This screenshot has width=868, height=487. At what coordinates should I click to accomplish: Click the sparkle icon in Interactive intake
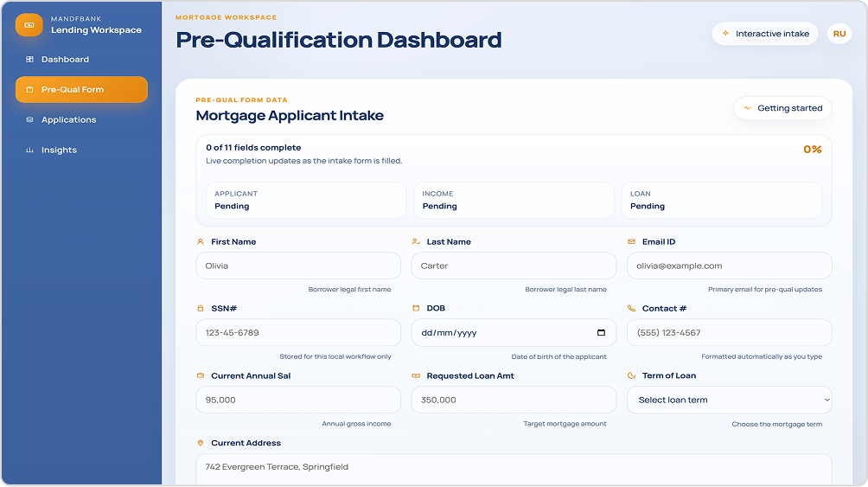(x=725, y=33)
